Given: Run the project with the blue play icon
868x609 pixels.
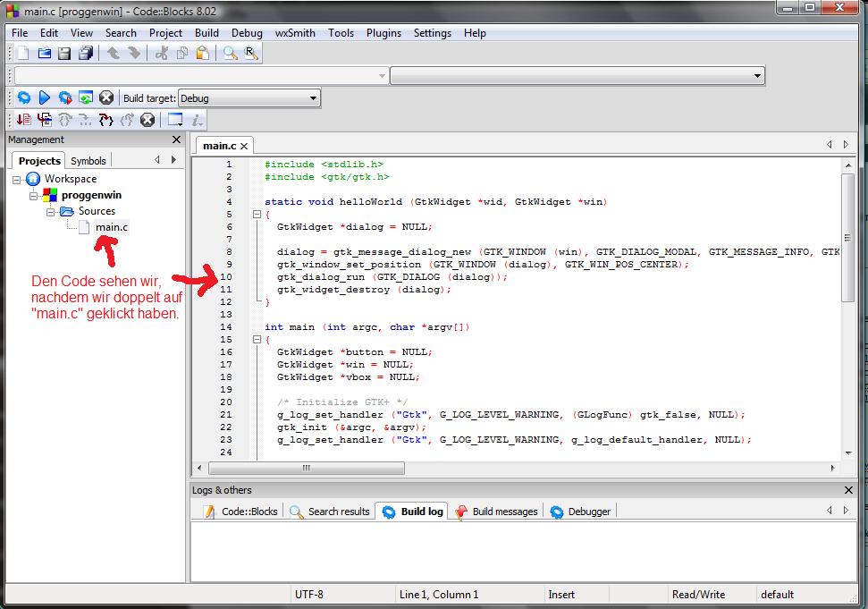Looking at the screenshot, I should point(44,98).
